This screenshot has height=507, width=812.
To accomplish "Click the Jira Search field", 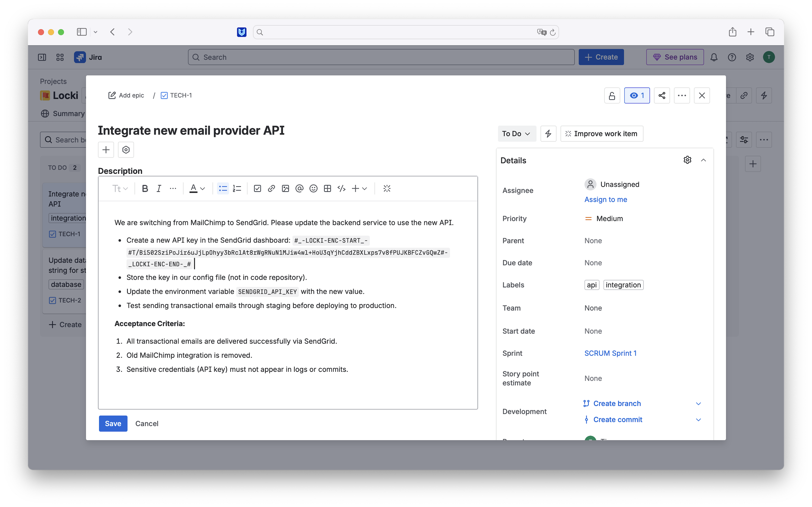I will (x=381, y=57).
